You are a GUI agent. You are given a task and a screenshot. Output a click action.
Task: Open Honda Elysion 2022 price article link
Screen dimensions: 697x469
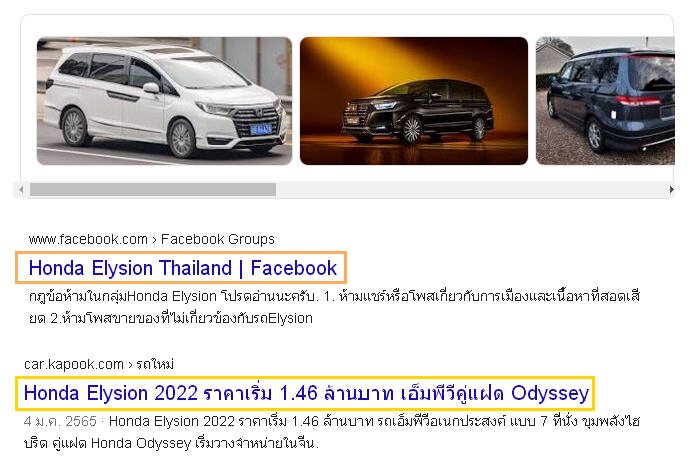(x=306, y=393)
